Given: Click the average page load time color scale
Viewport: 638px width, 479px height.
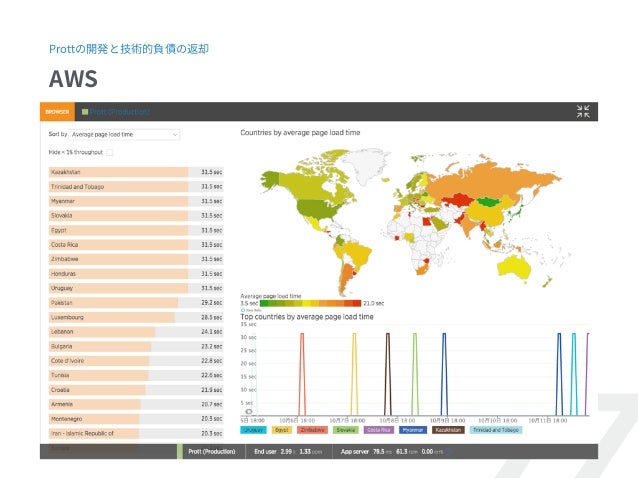Looking at the screenshot, I should coord(310,303).
